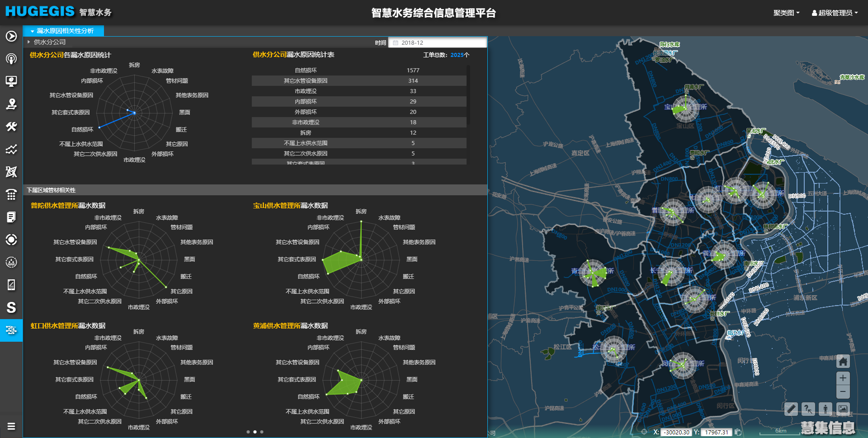Click the trend line chart sidebar icon
The image size is (868, 438).
click(x=11, y=149)
